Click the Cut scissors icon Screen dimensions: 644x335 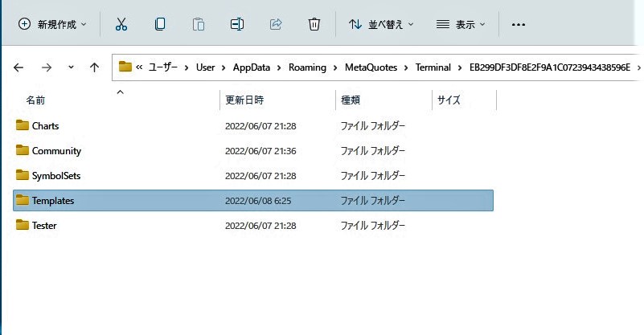coord(121,24)
